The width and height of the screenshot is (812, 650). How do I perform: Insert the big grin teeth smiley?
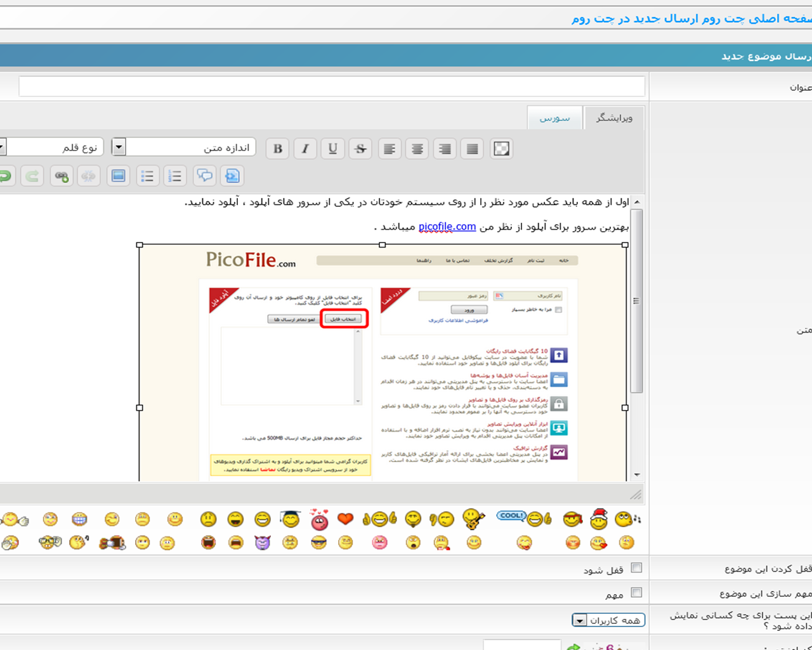(x=79, y=519)
